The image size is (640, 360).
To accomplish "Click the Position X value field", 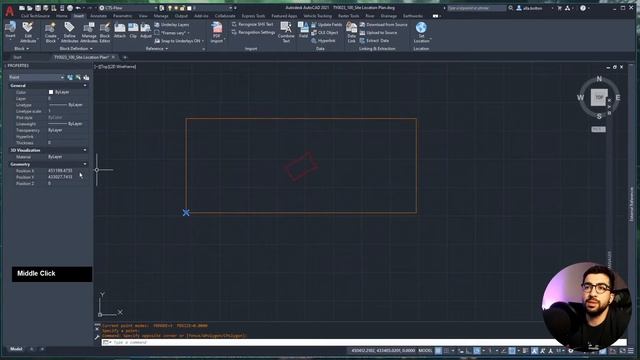I will (67, 171).
